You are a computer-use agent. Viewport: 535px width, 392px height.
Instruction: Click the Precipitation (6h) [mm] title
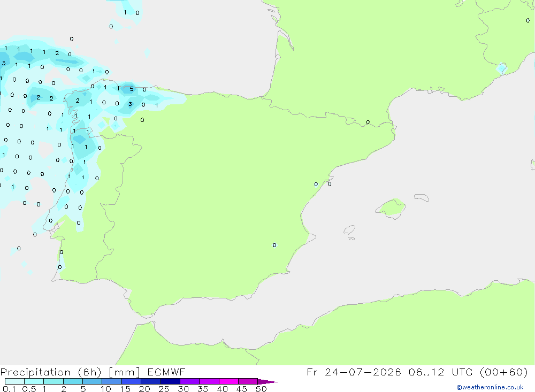[70, 372]
